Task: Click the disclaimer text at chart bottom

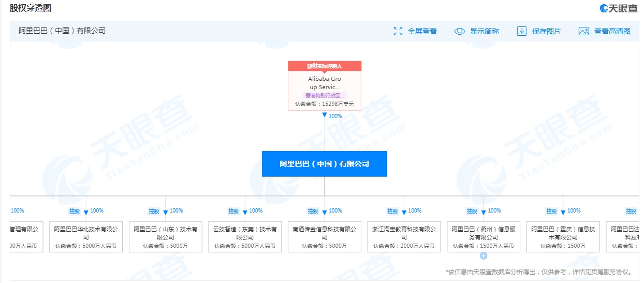Action: tap(539, 272)
